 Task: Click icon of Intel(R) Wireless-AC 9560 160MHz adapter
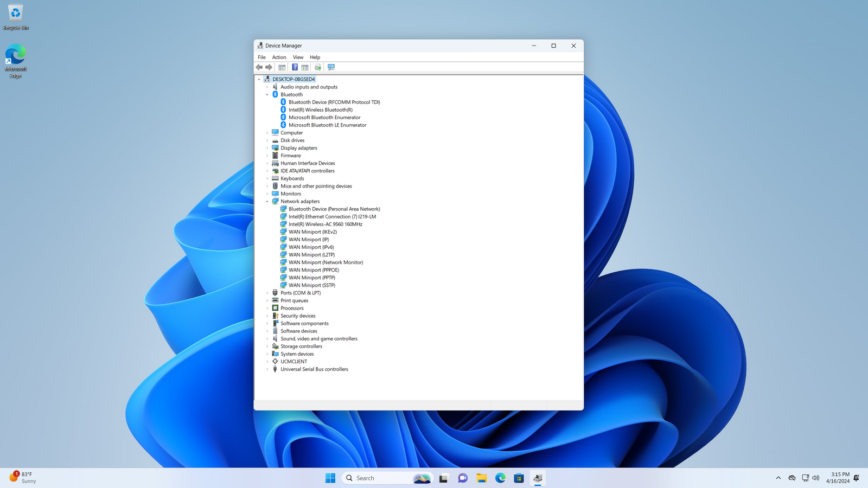(x=283, y=224)
